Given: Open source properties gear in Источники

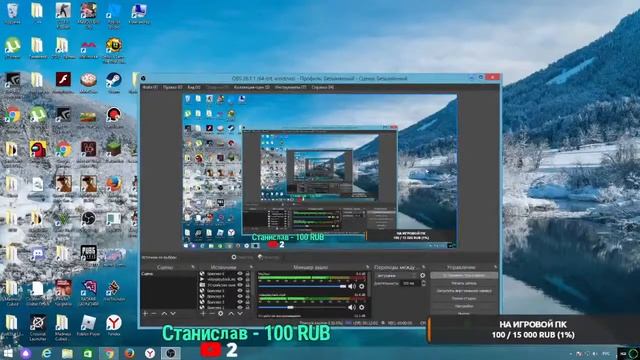Looking at the screenshot, I should coord(221,313).
